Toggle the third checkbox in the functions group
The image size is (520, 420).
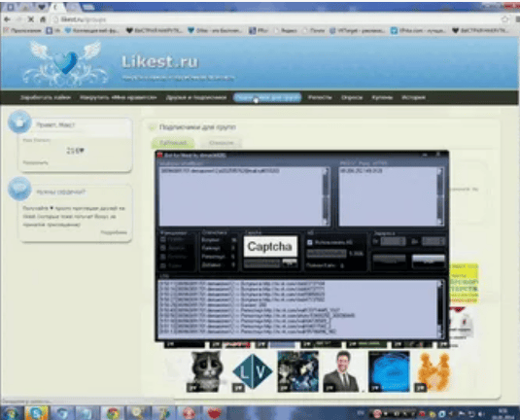pyautogui.click(x=163, y=257)
